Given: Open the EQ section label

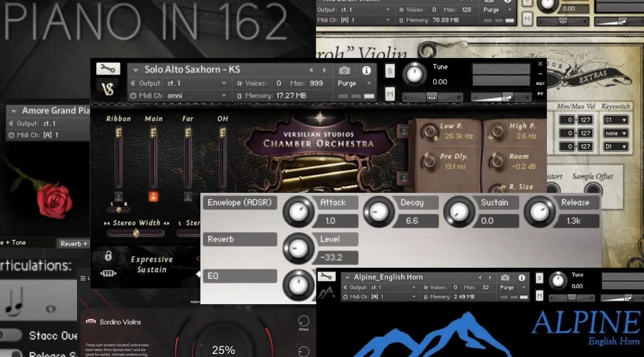Looking at the screenshot, I should [x=240, y=276].
